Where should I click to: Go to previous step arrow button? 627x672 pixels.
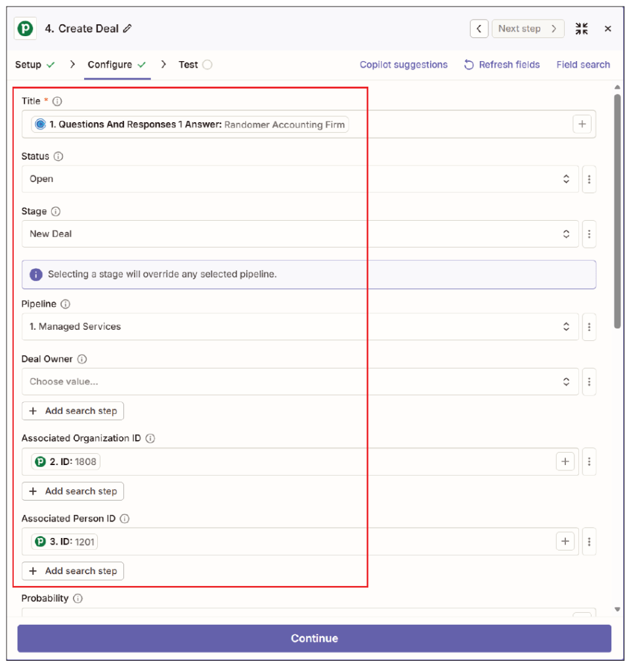tap(479, 29)
